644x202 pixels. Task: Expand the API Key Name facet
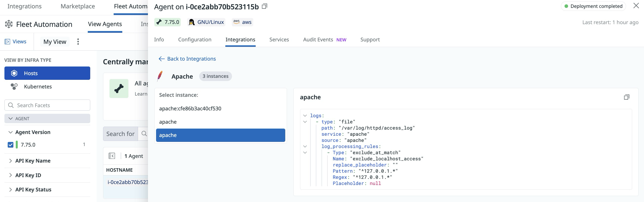coord(11,161)
